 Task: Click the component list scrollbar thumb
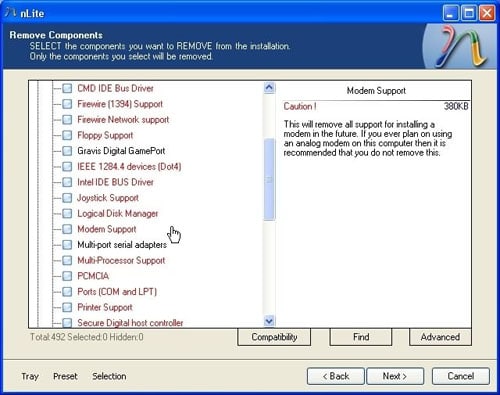[x=269, y=180]
